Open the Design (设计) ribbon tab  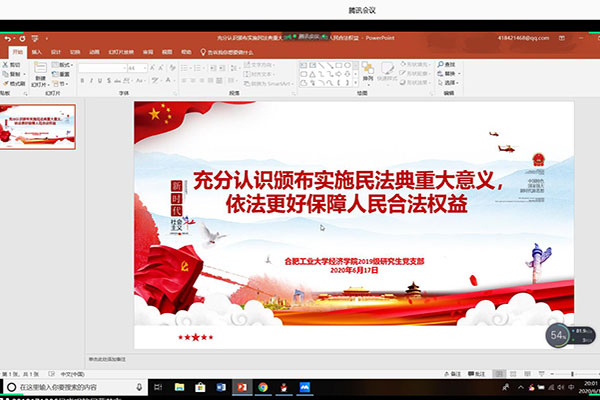(56, 51)
